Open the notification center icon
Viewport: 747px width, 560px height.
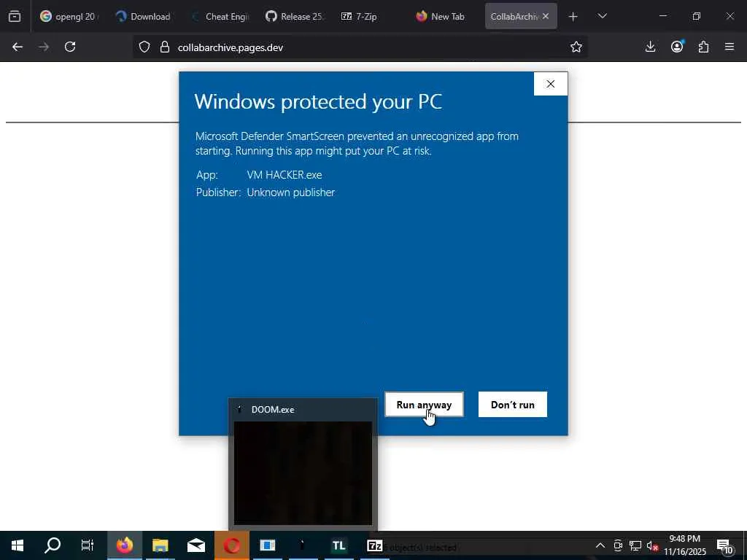725,545
